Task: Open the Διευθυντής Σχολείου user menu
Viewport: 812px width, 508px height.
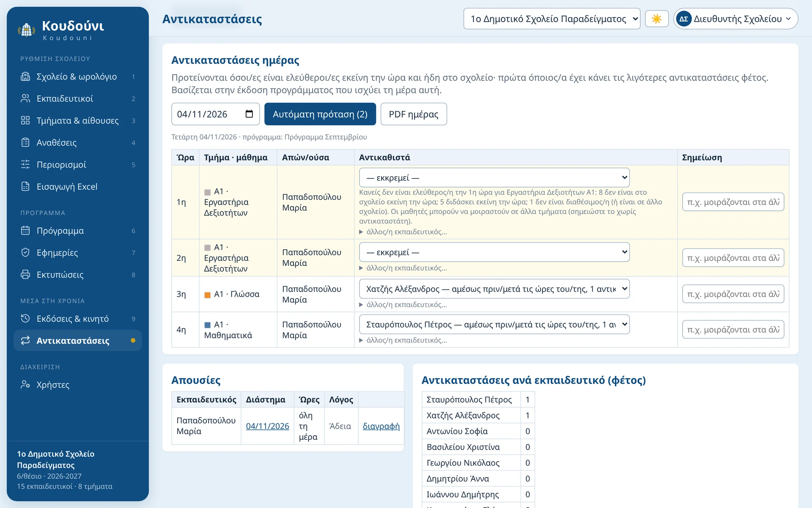Action: coord(735,19)
